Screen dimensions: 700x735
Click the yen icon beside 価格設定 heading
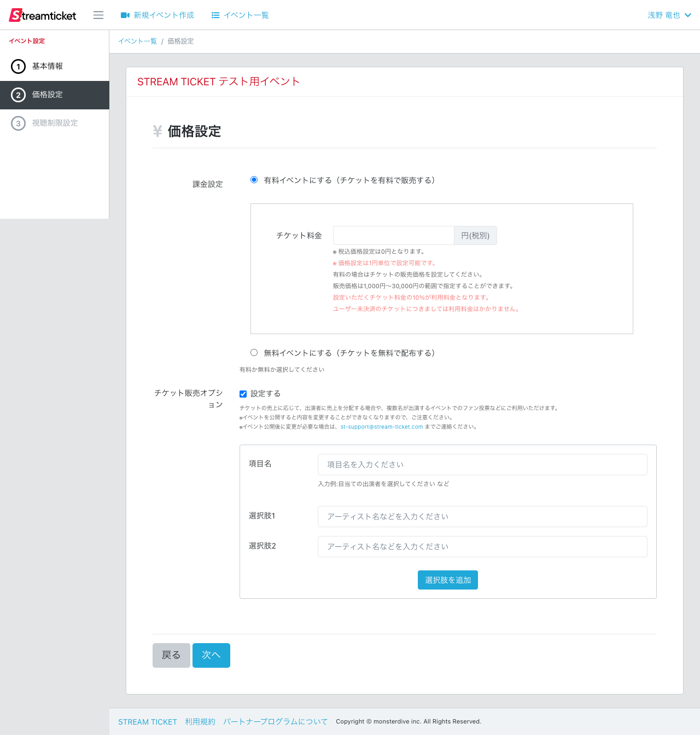click(157, 131)
